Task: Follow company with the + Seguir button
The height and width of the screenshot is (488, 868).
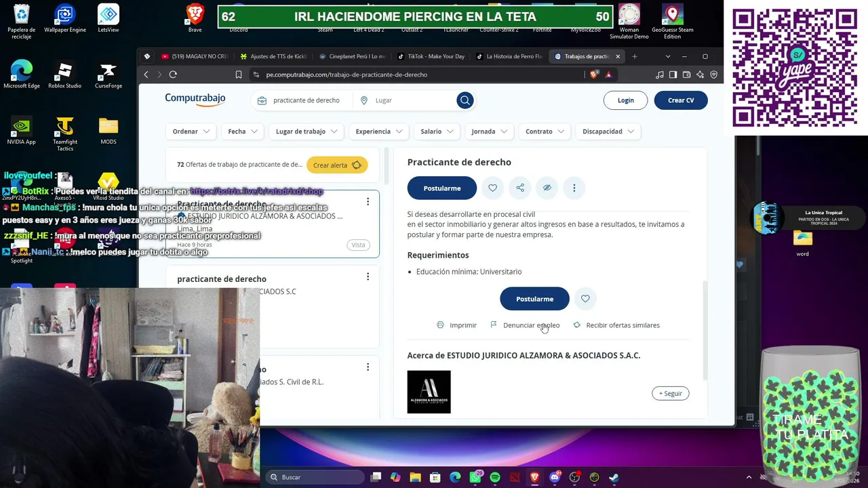Action: [x=671, y=393]
